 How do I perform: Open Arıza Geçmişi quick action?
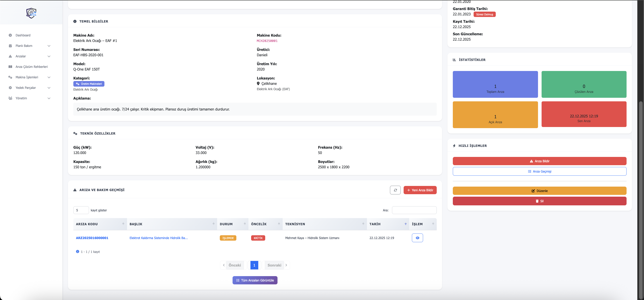539,171
